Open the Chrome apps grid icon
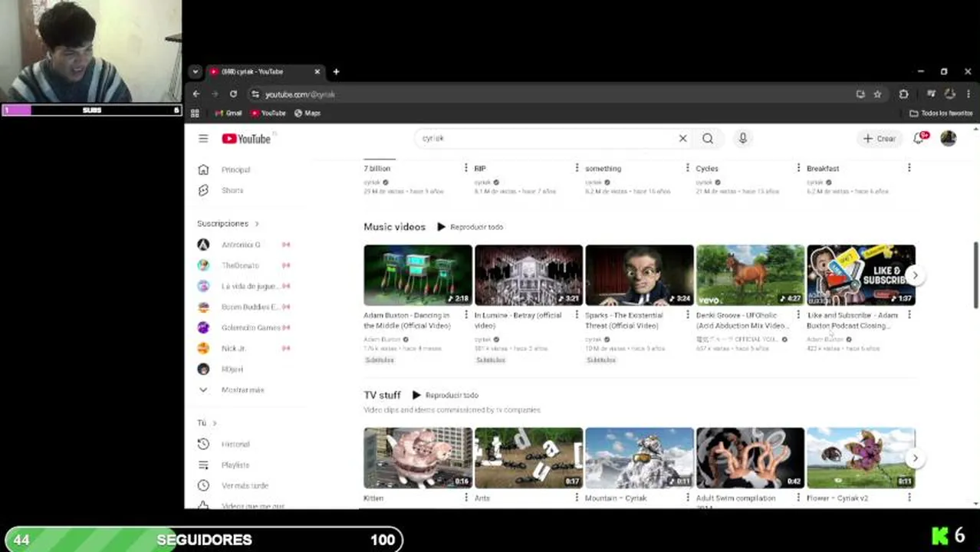Screen dimensions: 980x552 pos(195,113)
